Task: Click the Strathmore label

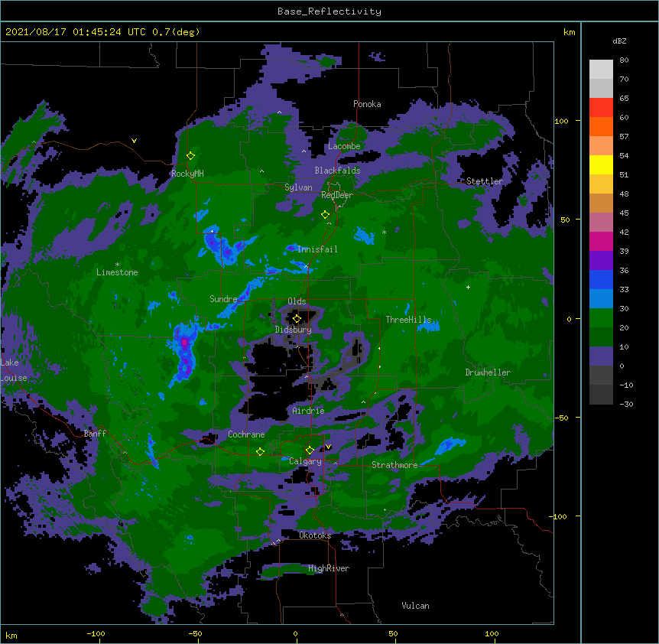Action: (x=394, y=465)
